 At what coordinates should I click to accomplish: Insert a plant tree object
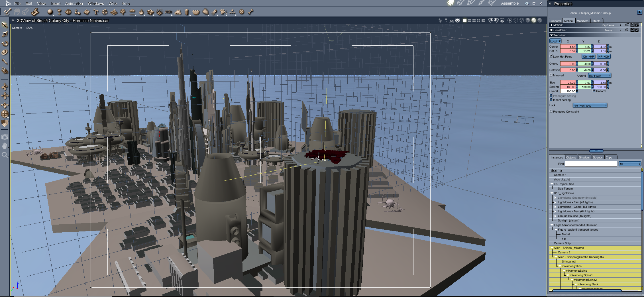point(123,12)
